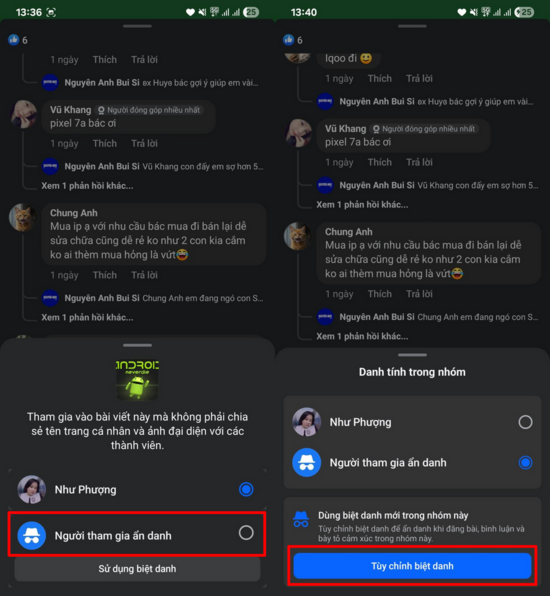Select Như Phượng radio button in left sheet

[x=246, y=489]
